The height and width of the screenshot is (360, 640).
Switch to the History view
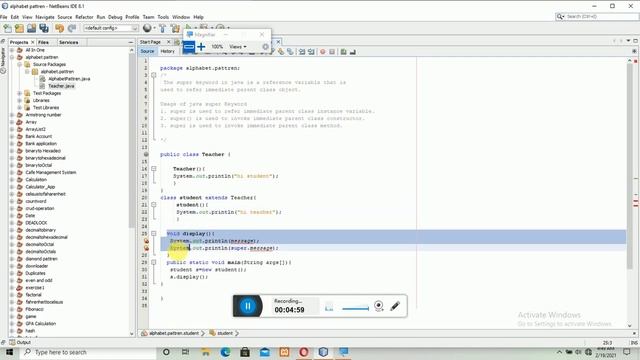[x=167, y=51]
